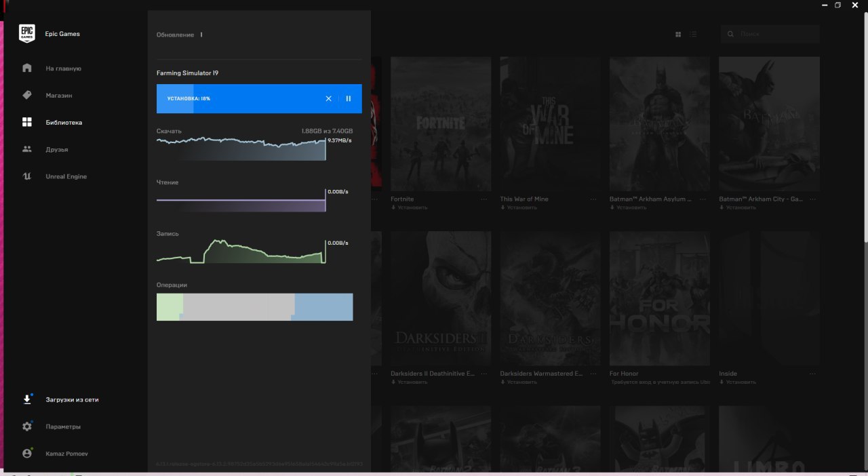Open Batman Arkham Asylum thumbnail
This screenshot has height=476, width=868.
click(660, 123)
